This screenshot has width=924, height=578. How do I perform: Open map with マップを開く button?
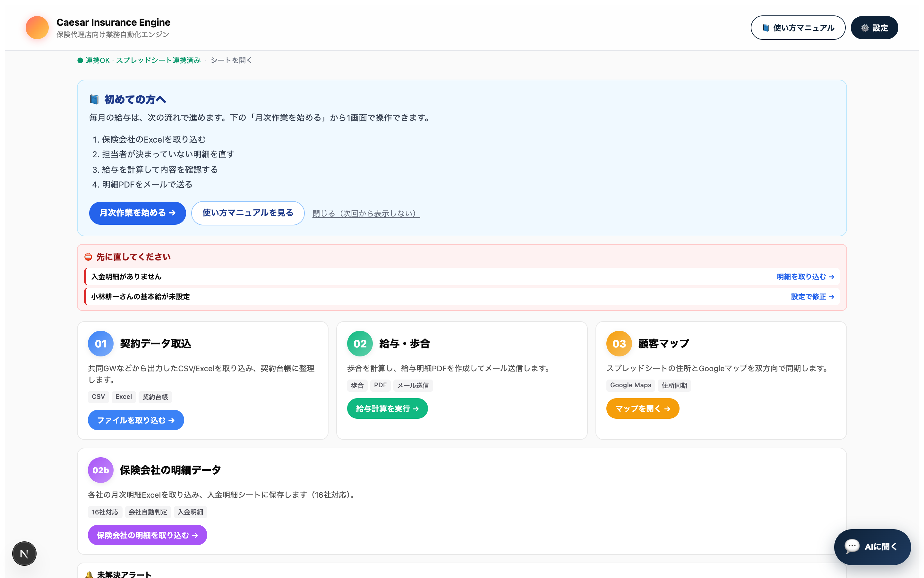643,409
